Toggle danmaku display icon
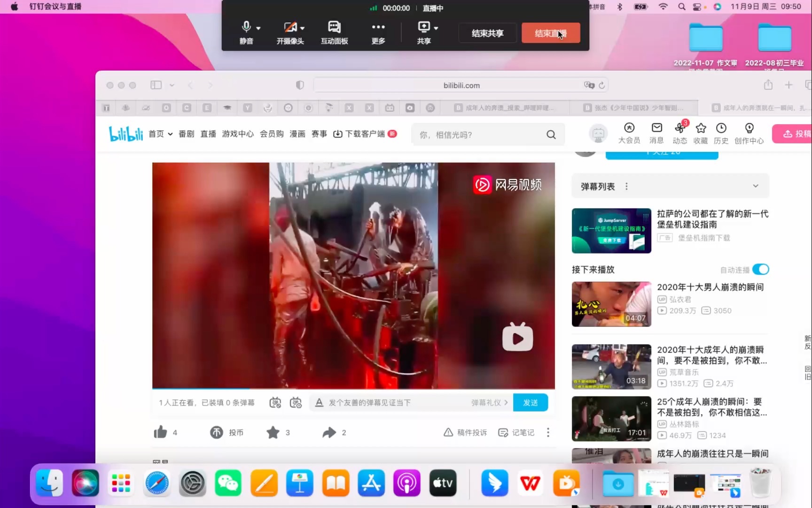 point(275,403)
